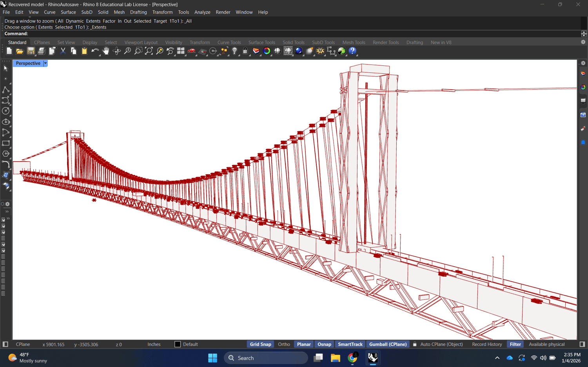This screenshot has width=588, height=367.
Task: Open the Perspective viewport dropdown arrow
Action: pyautogui.click(x=45, y=63)
